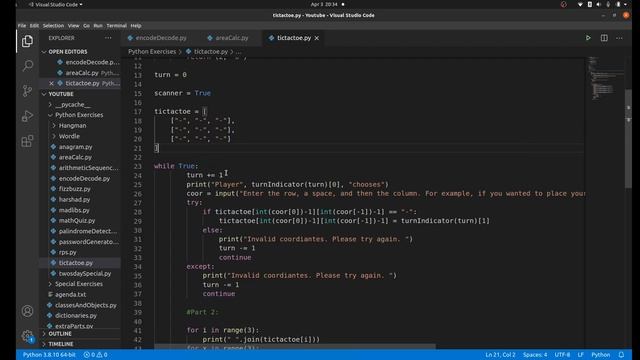
Task: Open the Help menu
Action: coord(136,26)
